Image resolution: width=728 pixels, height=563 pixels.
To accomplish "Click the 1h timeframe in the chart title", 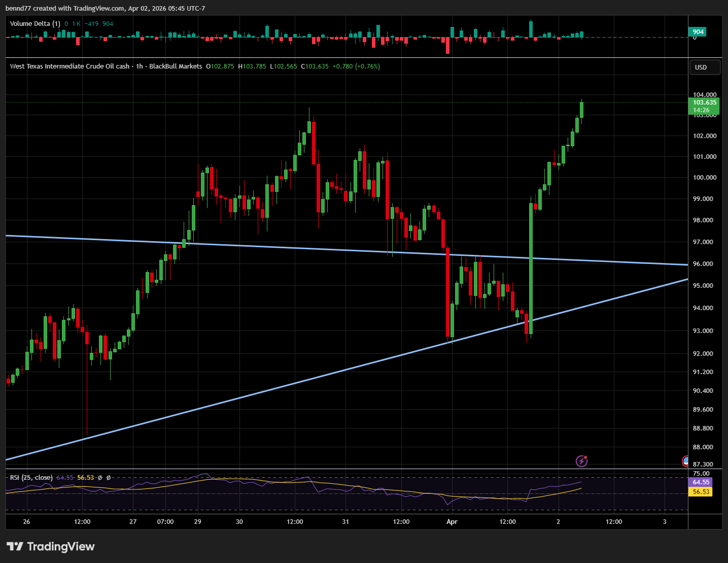I will (140, 67).
